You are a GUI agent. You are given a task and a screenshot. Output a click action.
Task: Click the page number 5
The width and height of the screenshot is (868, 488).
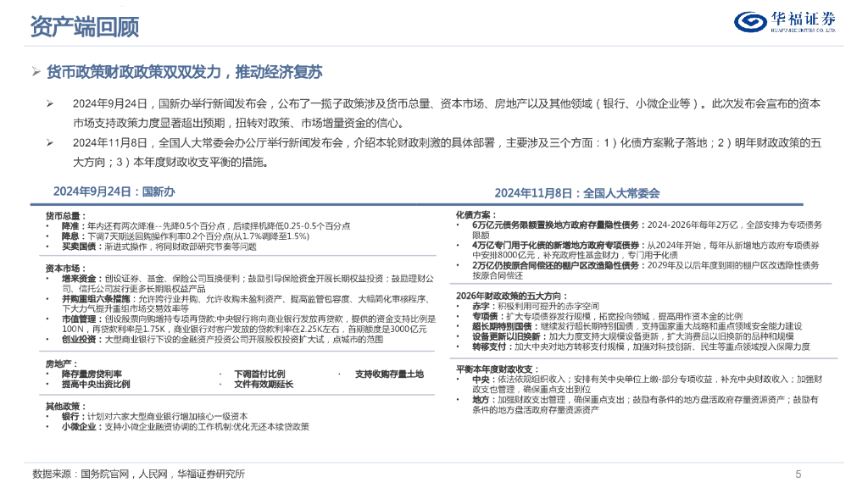[x=798, y=474]
